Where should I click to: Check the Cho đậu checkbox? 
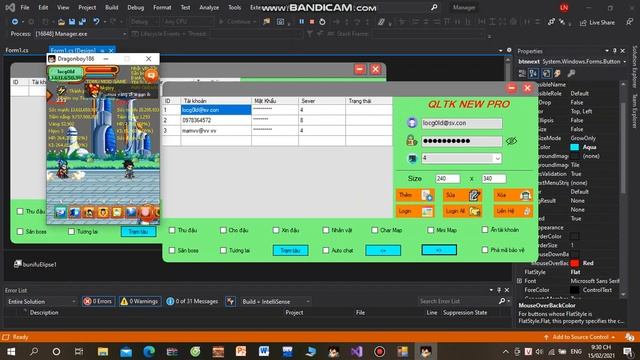coord(223,230)
